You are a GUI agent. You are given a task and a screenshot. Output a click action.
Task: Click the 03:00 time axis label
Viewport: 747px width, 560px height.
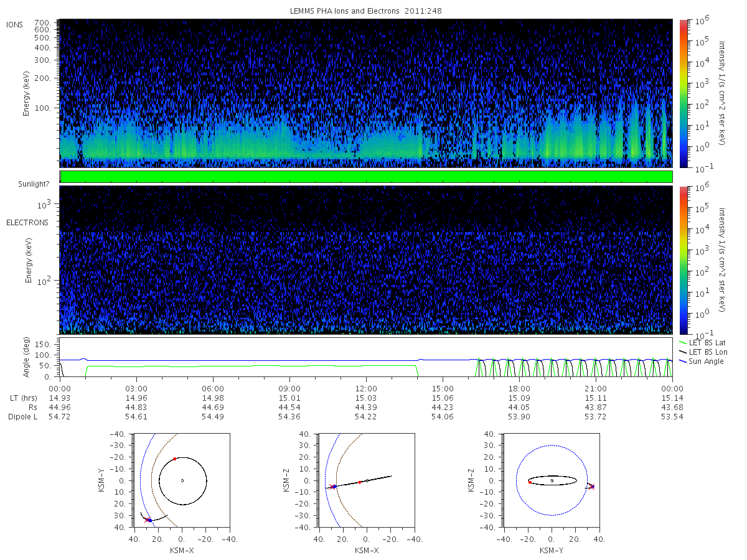(136, 388)
